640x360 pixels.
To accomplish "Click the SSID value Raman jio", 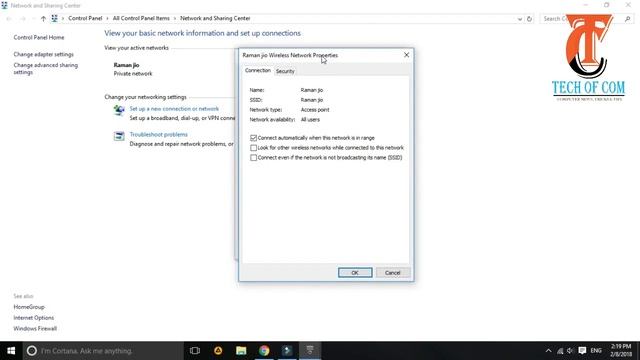I will (x=312, y=100).
